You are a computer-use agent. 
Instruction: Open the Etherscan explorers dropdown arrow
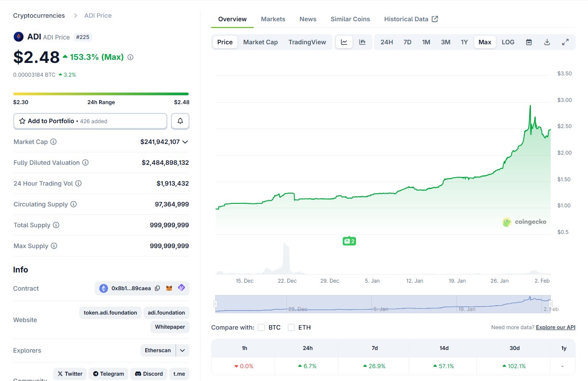point(182,350)
